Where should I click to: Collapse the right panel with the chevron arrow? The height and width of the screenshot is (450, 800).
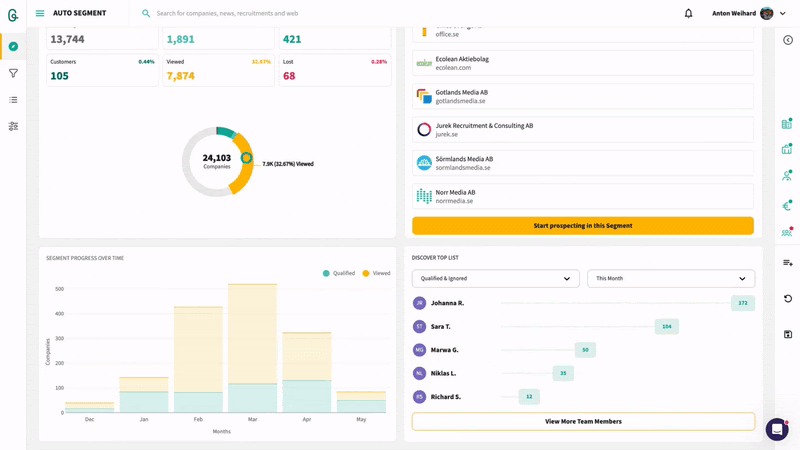(787, 40)
